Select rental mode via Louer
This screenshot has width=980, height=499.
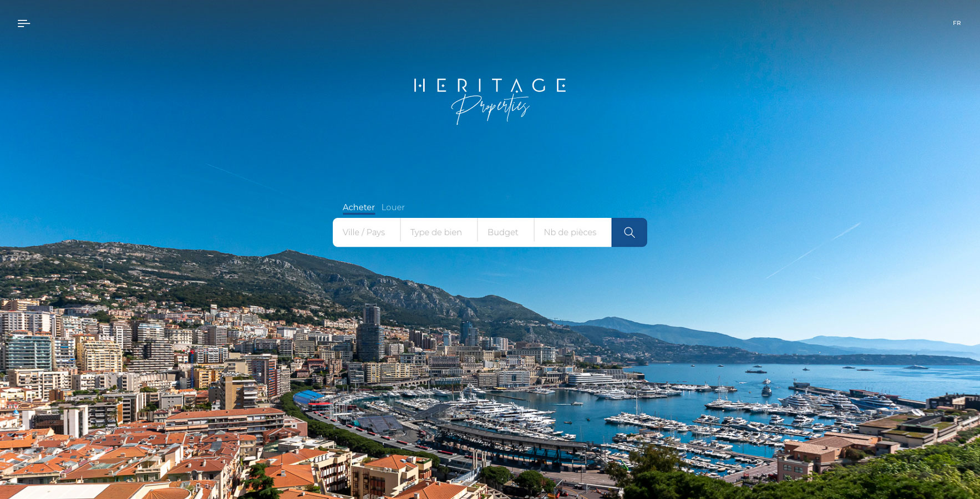393,207
